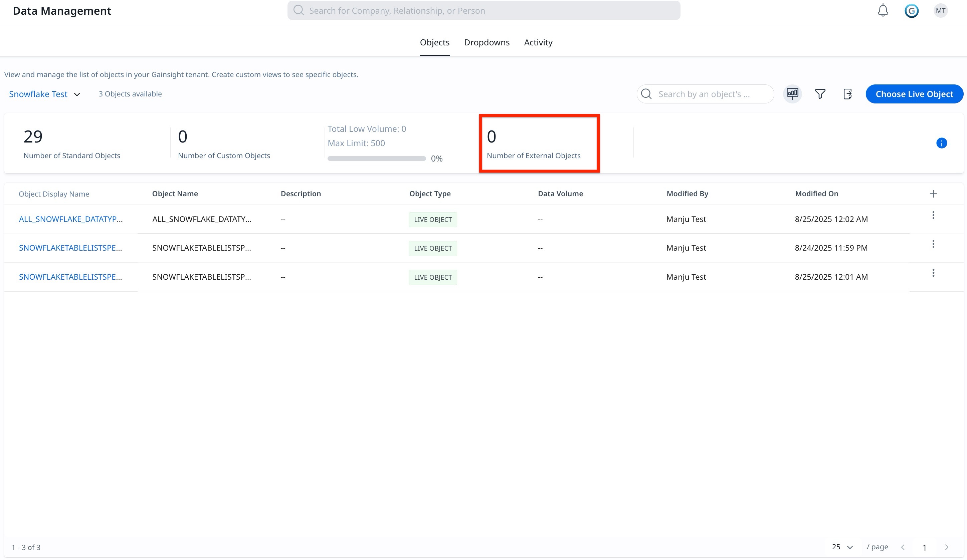Open three-dot menu for last row
Screen dimensions: 967x560
tap(933, 273)
